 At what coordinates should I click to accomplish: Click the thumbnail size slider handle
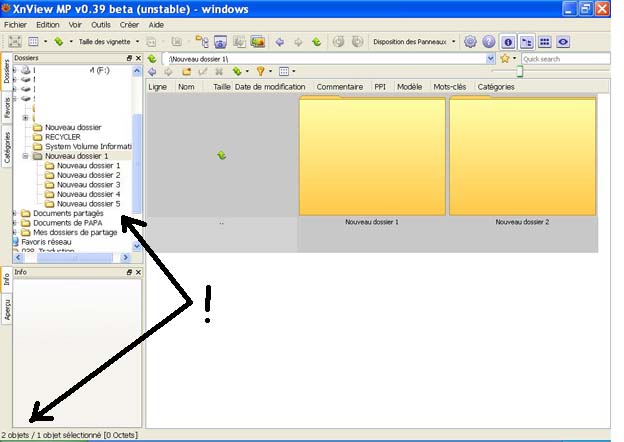coord(520,72)
